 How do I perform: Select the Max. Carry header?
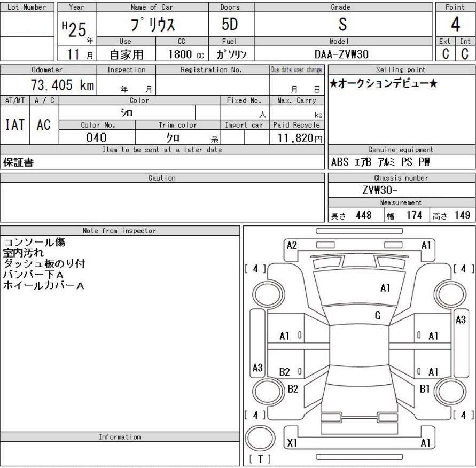(x=296, y=100)
